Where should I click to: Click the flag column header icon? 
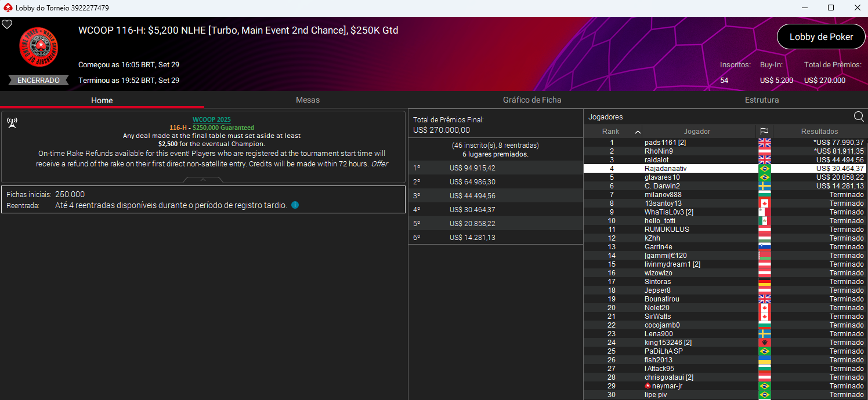point(765,132)
